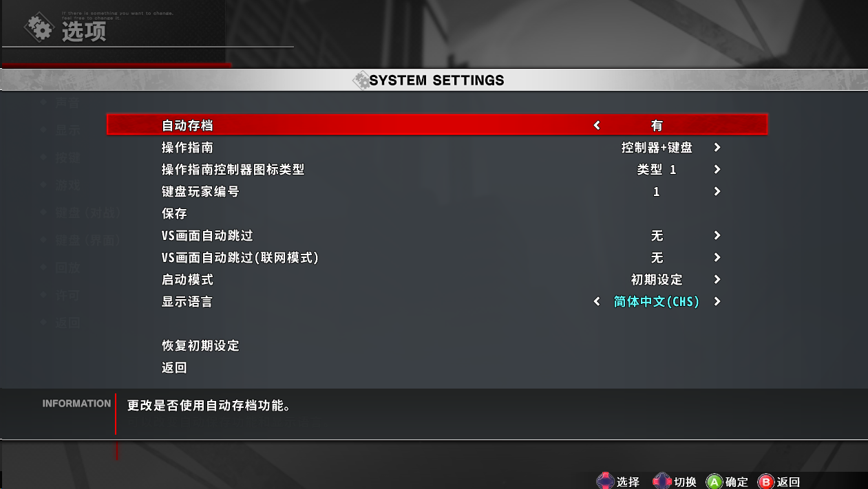Change 启动模式 using right arrow
The height and width of the screenshot is (489, 868).
pyautogui.click(x=717, y=279)
